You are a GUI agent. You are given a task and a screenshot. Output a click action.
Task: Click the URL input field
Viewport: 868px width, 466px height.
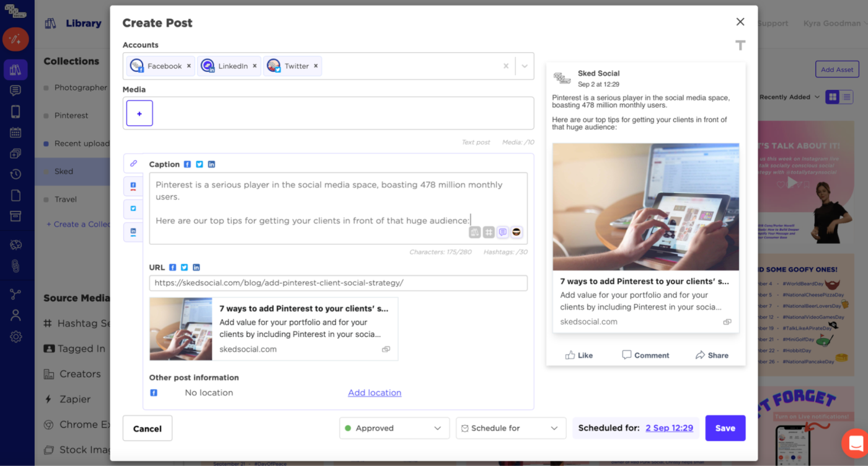coord(339,283)
